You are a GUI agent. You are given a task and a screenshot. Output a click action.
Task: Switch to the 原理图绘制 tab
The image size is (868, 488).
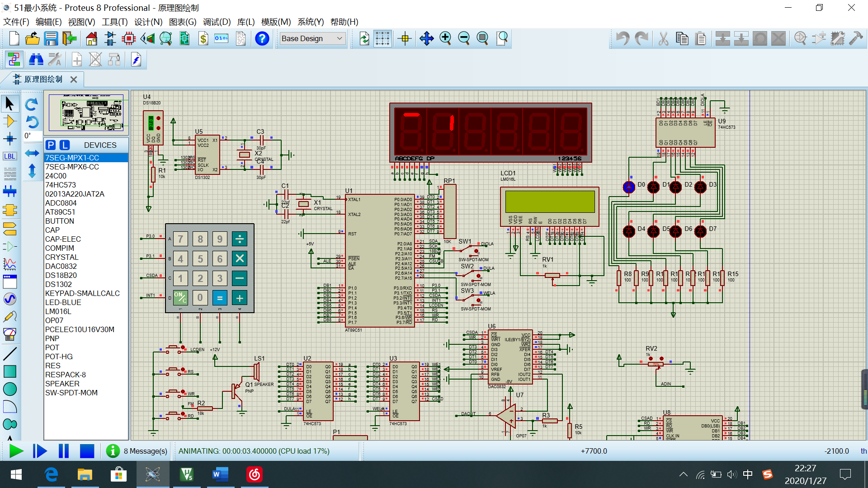(43, 79)
